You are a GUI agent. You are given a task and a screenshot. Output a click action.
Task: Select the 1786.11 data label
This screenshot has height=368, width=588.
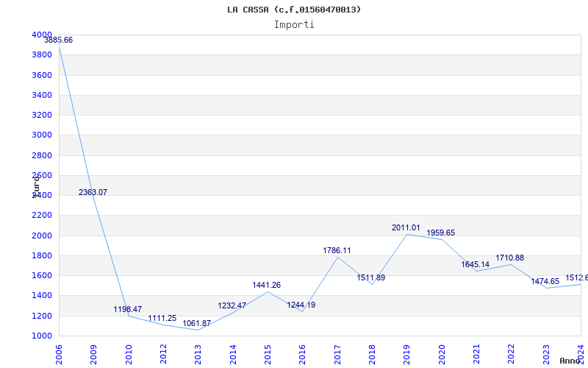coord(337,250)
